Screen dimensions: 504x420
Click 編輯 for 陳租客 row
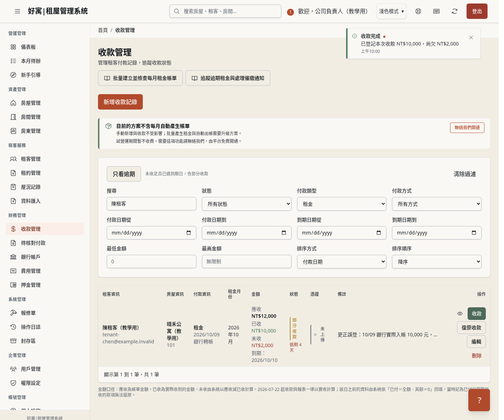pyautogui.click(x=476, y=342)
